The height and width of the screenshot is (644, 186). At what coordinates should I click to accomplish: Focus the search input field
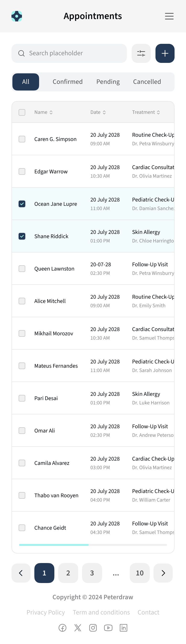point(72,53)
